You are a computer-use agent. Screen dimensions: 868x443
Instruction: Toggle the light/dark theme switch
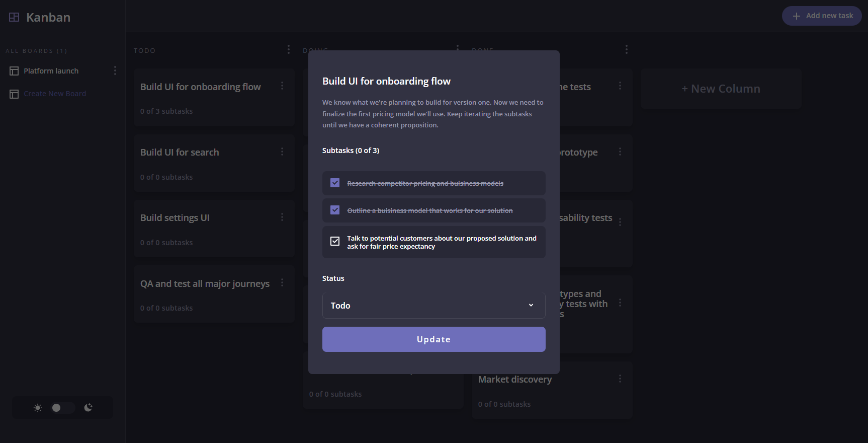(63, 408)
